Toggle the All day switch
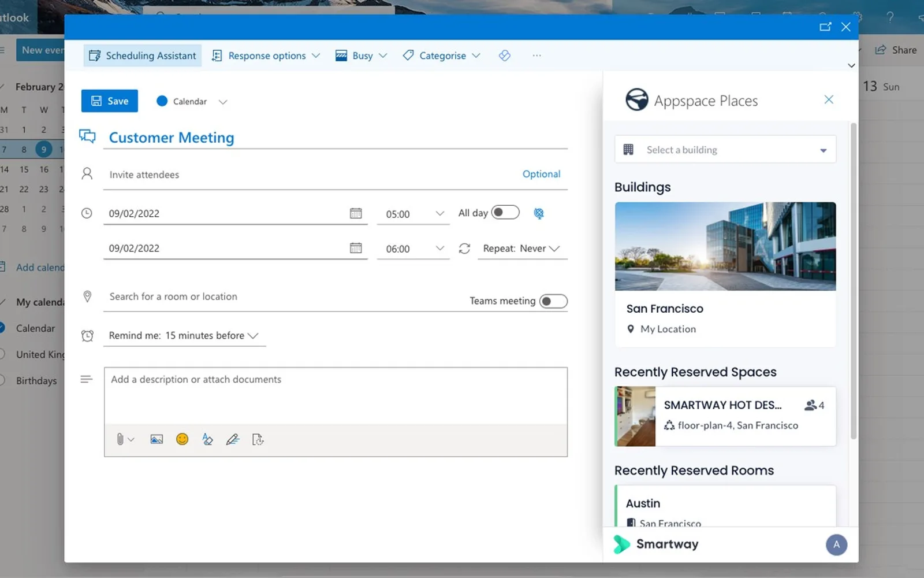The height and width of the screenshot is (578, 924). point(505,212)
